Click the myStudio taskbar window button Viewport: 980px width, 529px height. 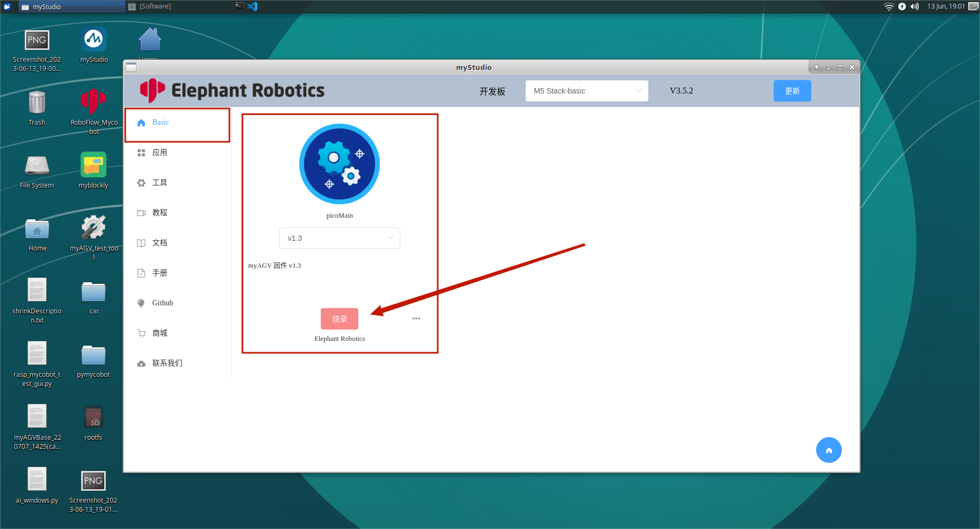tap(71, 6)
